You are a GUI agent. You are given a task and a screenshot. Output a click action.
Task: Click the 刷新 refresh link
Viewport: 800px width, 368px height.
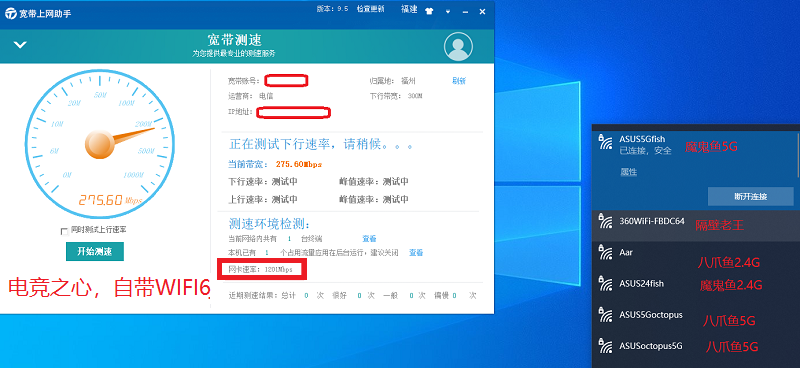click(459, 81)
